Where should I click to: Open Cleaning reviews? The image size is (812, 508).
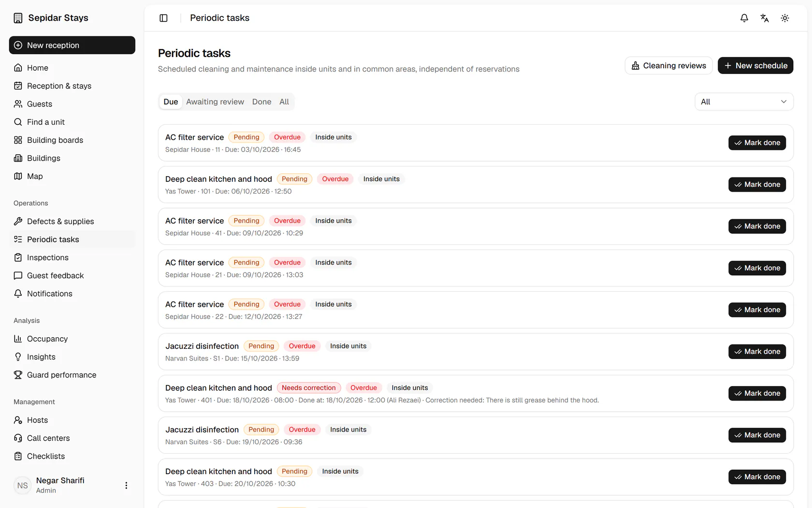click(x=668, y=65)
